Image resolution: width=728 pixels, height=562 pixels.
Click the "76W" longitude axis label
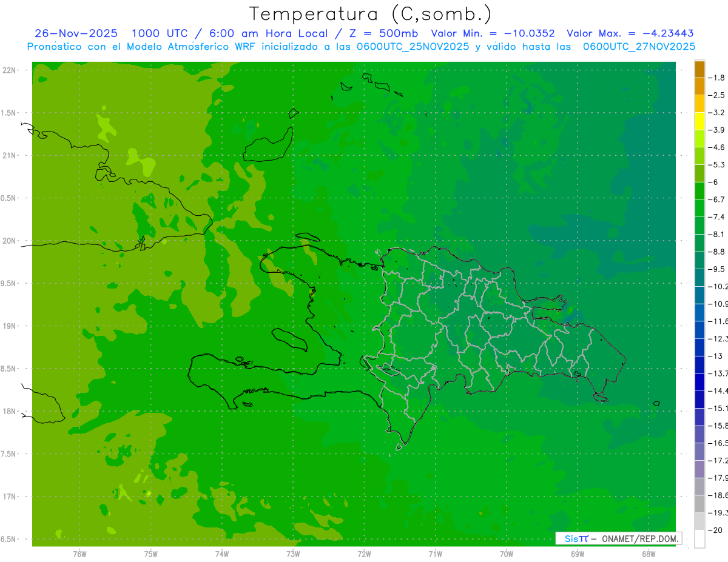(79, 554)
